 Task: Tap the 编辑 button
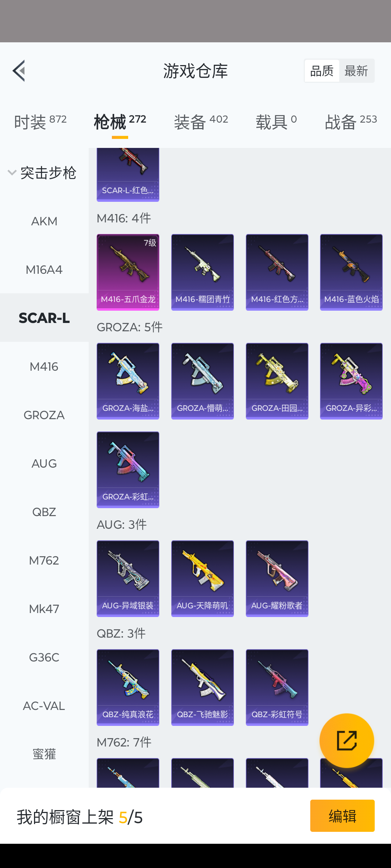tap(342, 816)
